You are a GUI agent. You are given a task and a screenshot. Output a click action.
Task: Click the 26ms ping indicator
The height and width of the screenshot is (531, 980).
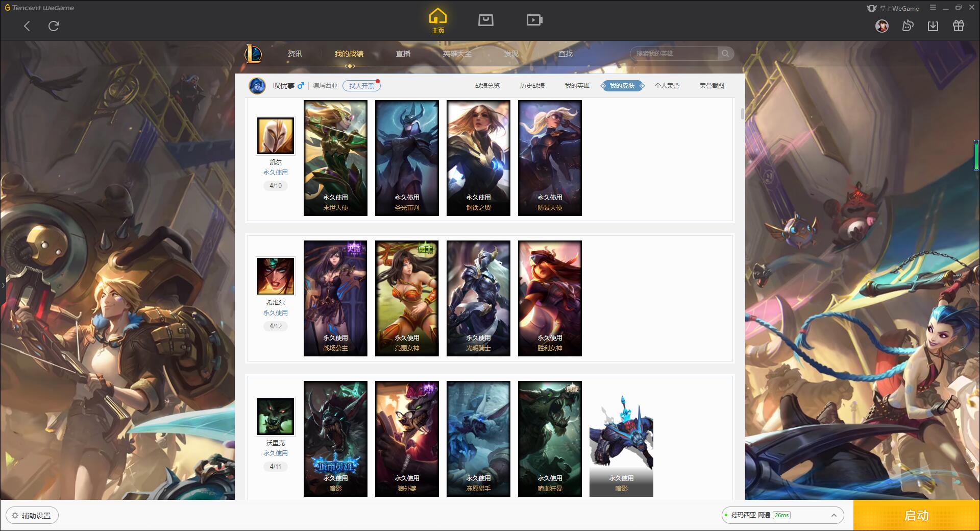coord(781,515)
